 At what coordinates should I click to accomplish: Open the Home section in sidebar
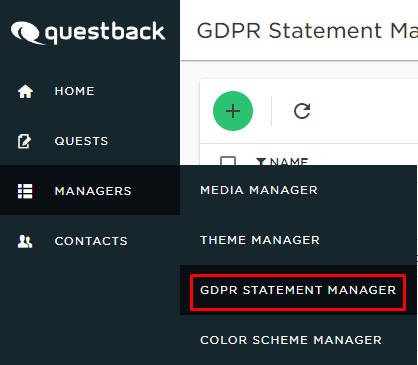coord(90,91)
